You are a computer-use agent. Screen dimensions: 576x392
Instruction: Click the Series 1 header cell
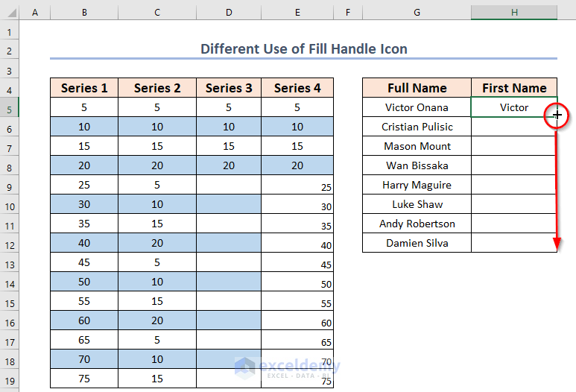pyautogui.click(x=84, y=88)
